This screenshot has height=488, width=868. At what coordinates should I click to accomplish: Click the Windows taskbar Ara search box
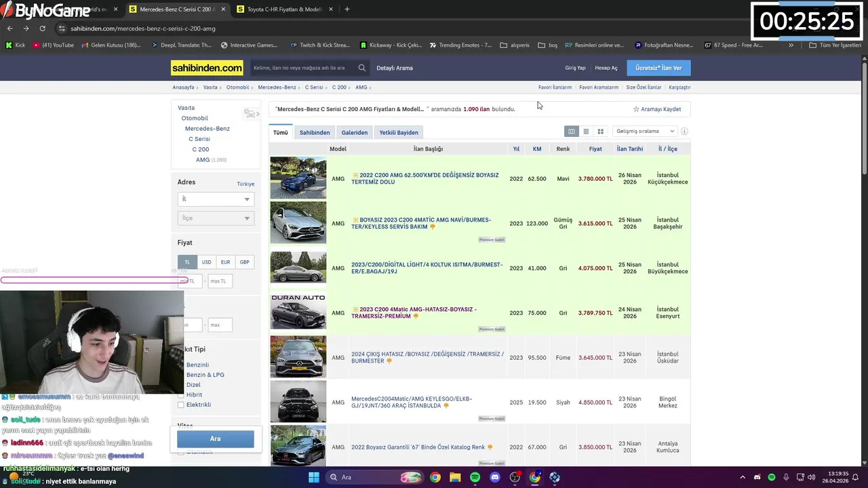[x=373, y=477]
